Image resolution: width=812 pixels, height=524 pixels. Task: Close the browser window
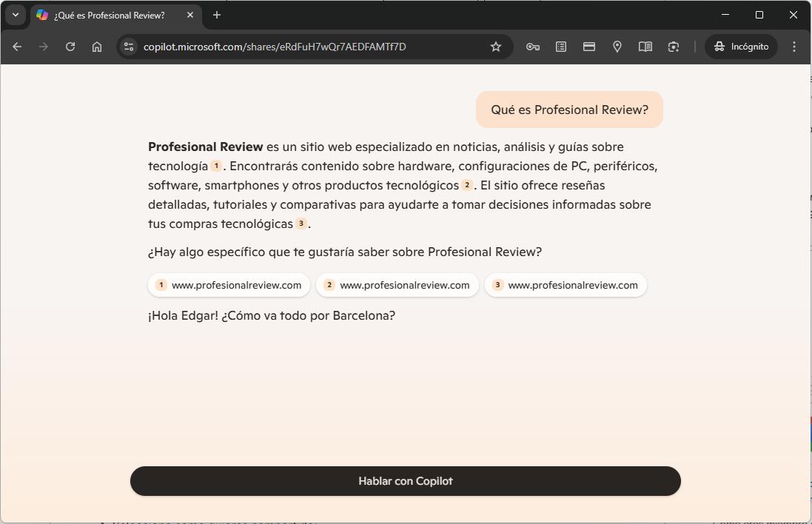click(x=793, y=15)
